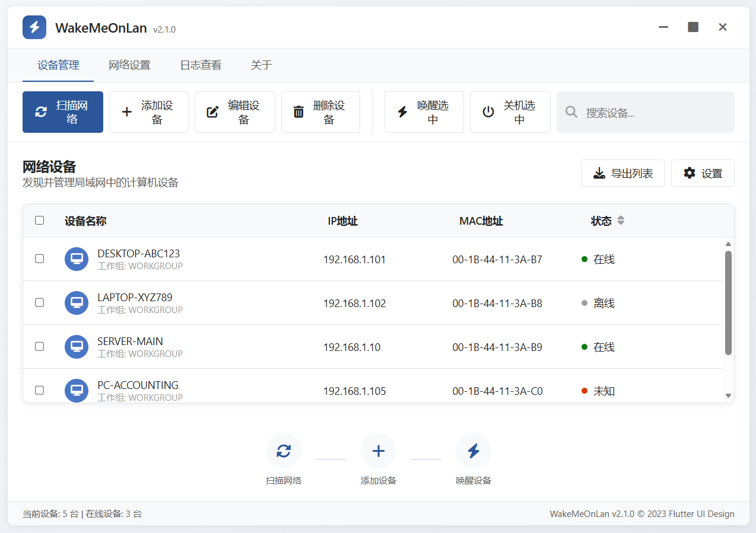
Task: Select IP address 192.168.1.10
Action: [x=352, y=347]
